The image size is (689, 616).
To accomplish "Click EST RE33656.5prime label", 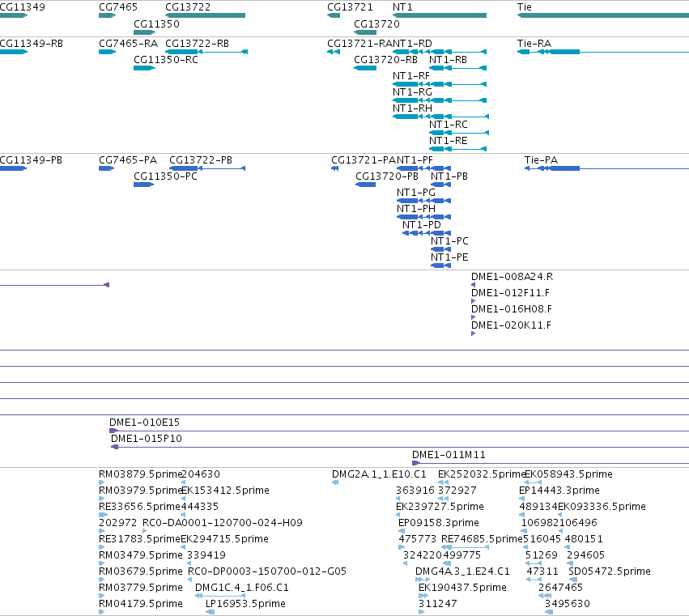I will pyautogui.click(x=140, y=507).
